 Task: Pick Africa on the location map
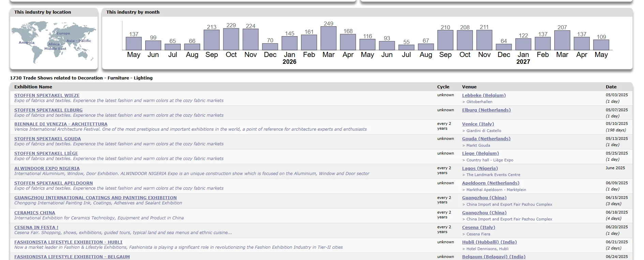(54, 44)
